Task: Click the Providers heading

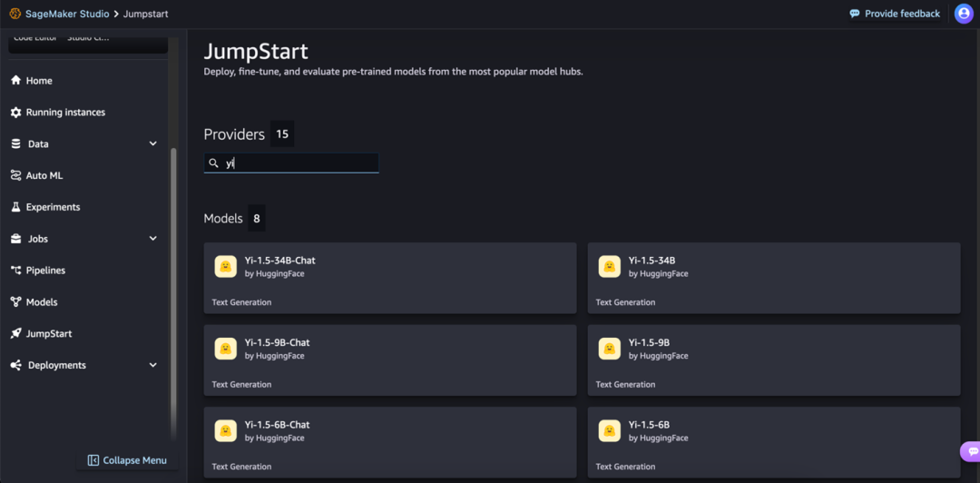Action: [234, 133]
